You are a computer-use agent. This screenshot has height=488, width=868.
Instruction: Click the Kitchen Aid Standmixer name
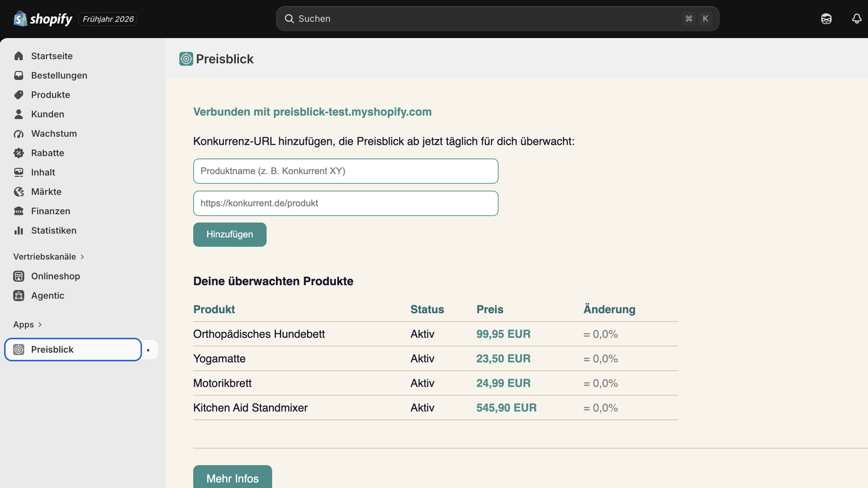[x=250, y=408]
